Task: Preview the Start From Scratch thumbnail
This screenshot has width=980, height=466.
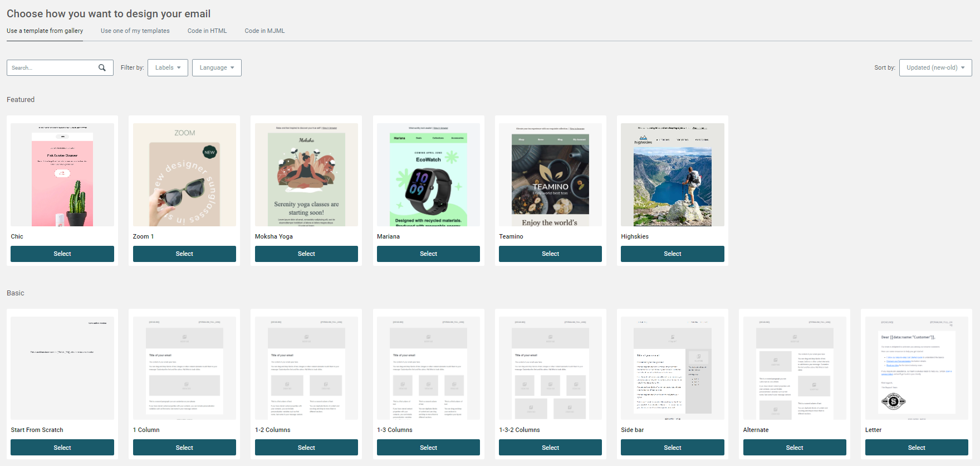Action: pos(62,368)
